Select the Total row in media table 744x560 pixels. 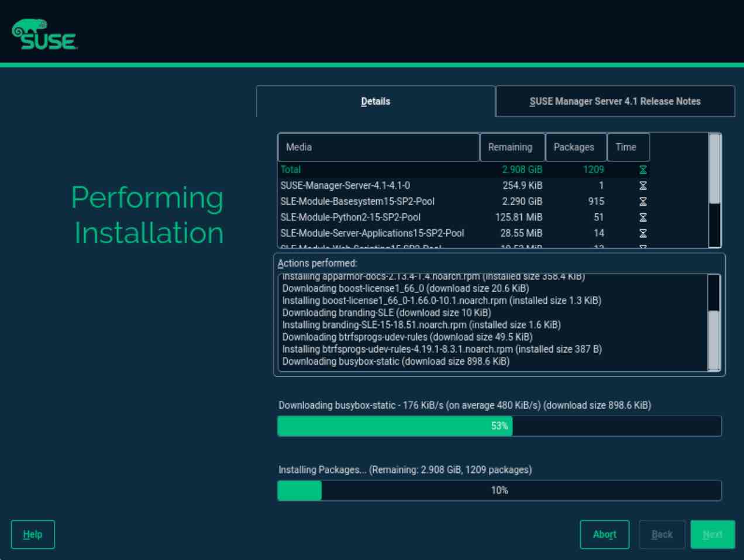tap(464, 170)
